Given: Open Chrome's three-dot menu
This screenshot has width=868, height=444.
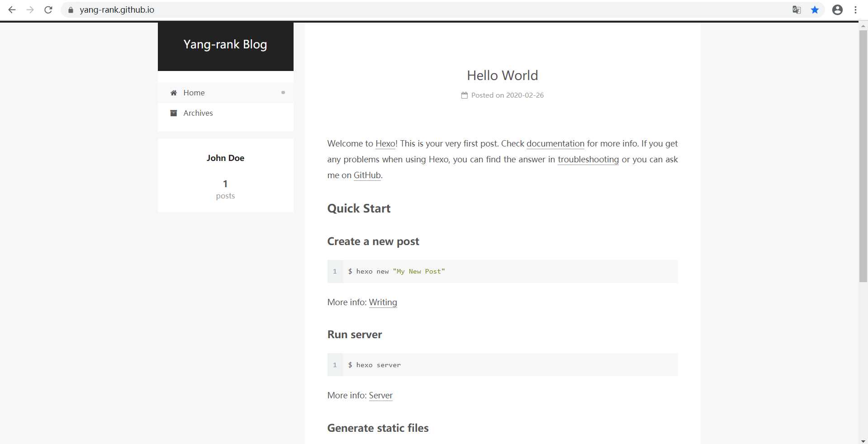Looking at the screenshot, I should pyautogui.click(x=855, y=9).
